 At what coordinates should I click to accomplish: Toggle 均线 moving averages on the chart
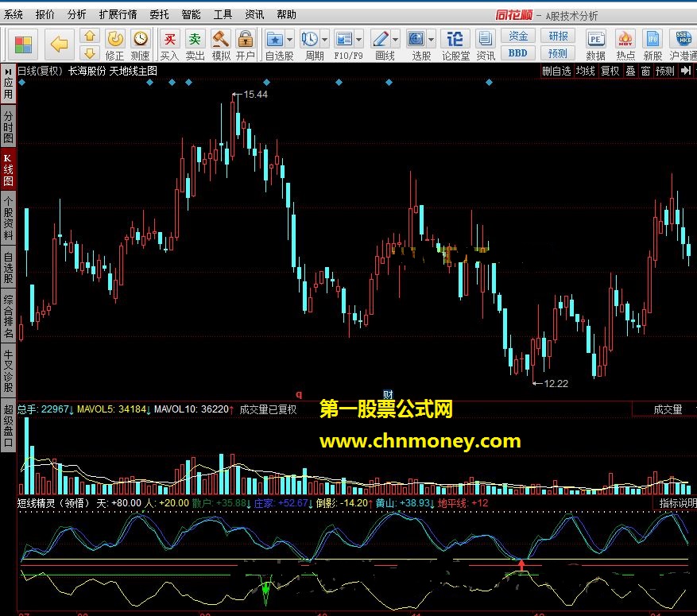click(586, 71)
